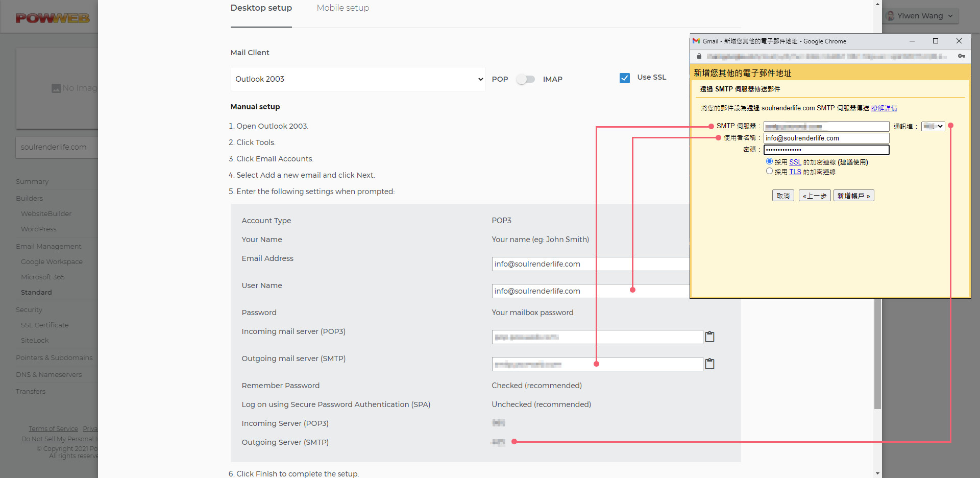Click the soulrenderlife.com domain box in sidebar
Image resolution: width=980 pixels, height=478 pixels.
click(57, 147)
